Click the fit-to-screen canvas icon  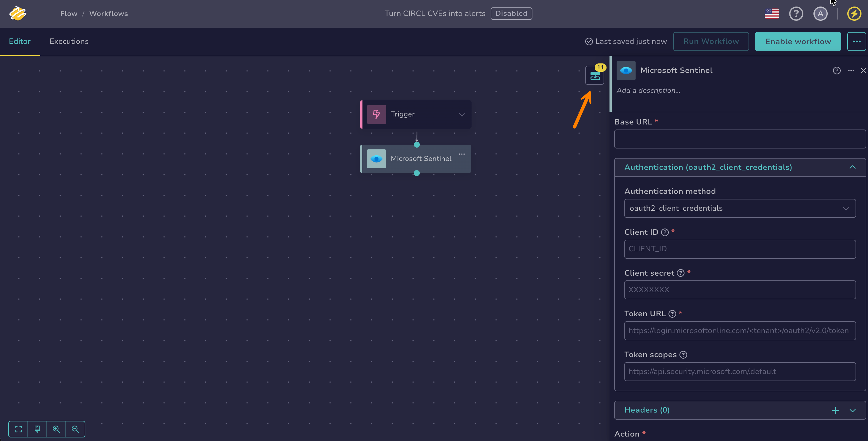pyautogui.click(x=19, y=429)
